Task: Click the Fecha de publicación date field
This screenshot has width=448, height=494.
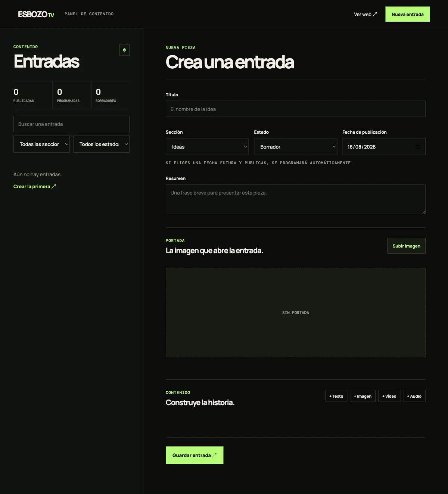Action: (384, 147)
